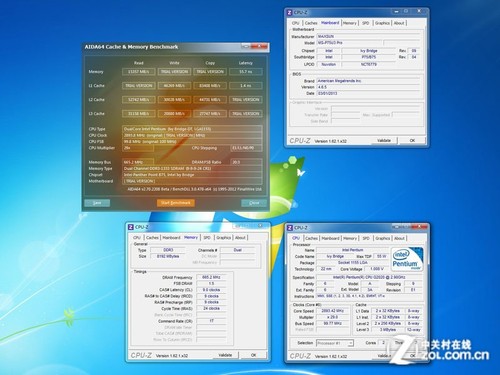The width and height of the screenshot is (500, 375).
Task: Switch to Caches tab in Mainboard window
Action: [311, 23]
